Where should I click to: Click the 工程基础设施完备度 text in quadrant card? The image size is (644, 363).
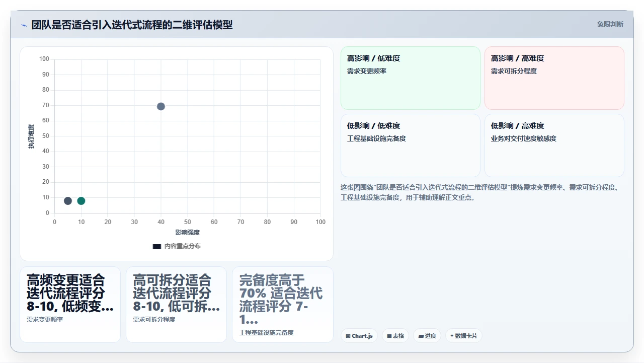coord(377,138)
